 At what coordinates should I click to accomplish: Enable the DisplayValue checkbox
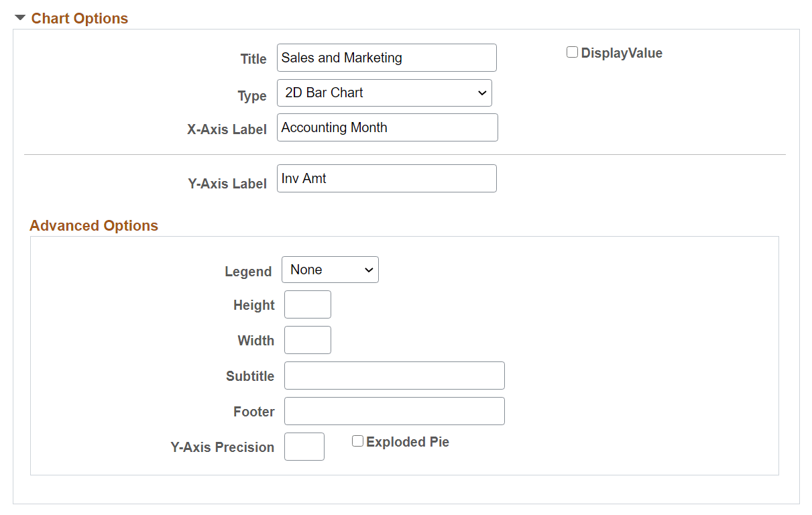pyautogui.click(x=572, y=52)
